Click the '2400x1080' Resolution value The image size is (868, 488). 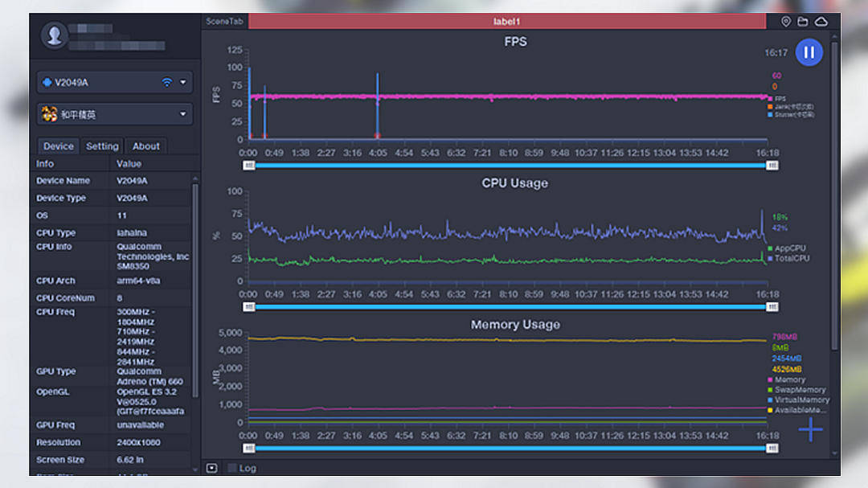138,443
